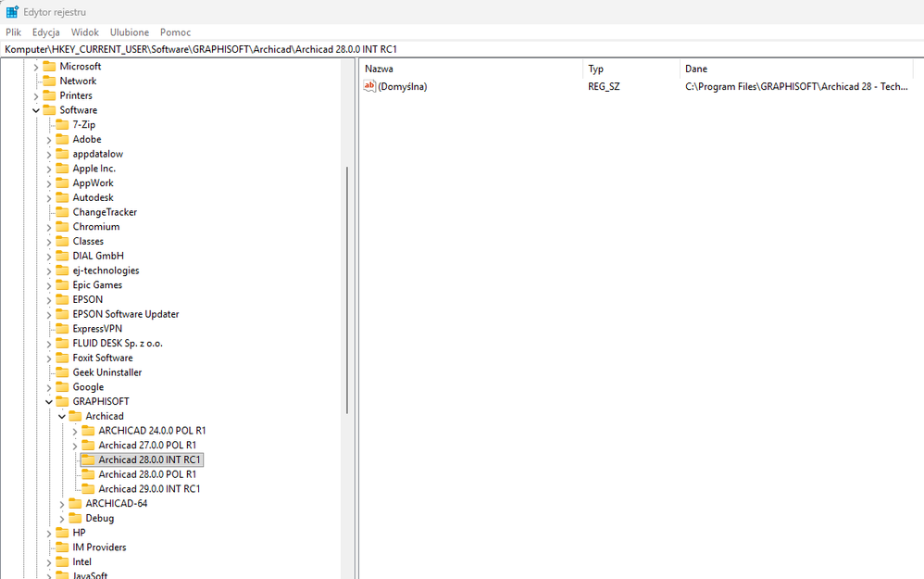Open the Ulubione menu
This screenshot has width=924, height=579.
[130, 32]
